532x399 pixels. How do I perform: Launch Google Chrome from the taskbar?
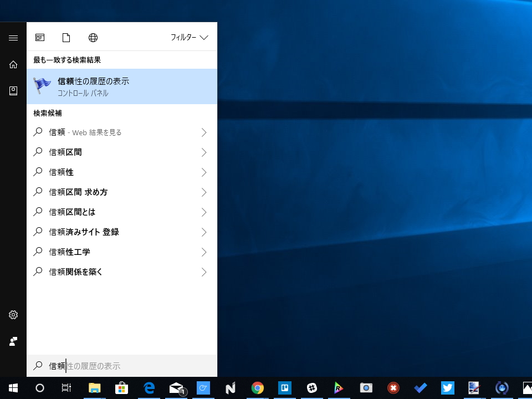click(x=257, y=387)
